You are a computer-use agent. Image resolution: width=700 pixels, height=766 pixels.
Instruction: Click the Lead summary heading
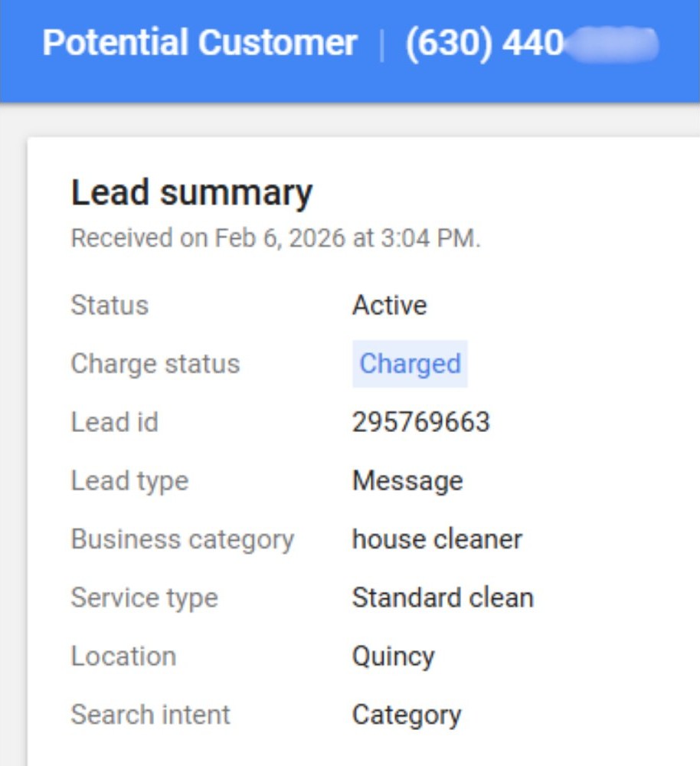click(191, 192)
